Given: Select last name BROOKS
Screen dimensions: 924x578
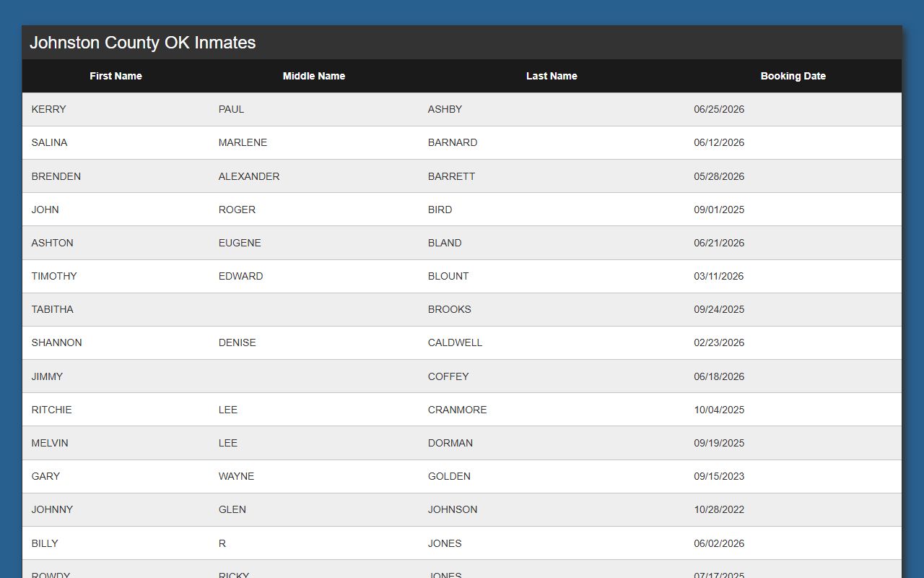Looking at the screenshot, I should click(x=449, y=309).
